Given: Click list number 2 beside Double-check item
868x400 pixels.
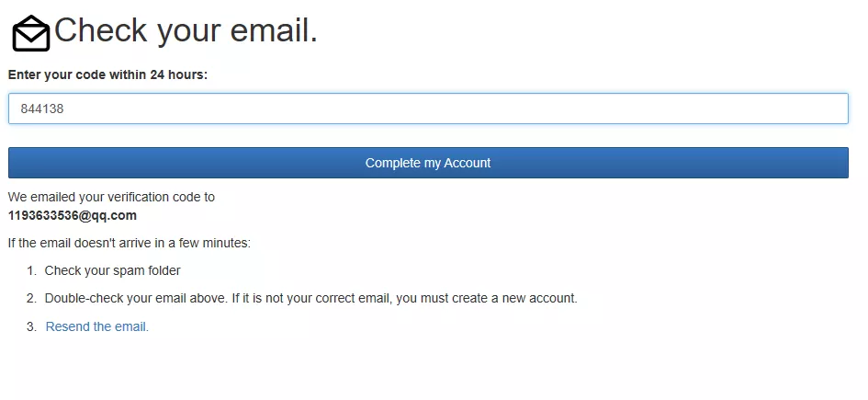Looking at the screenshot, I should [x=31, y=299].
